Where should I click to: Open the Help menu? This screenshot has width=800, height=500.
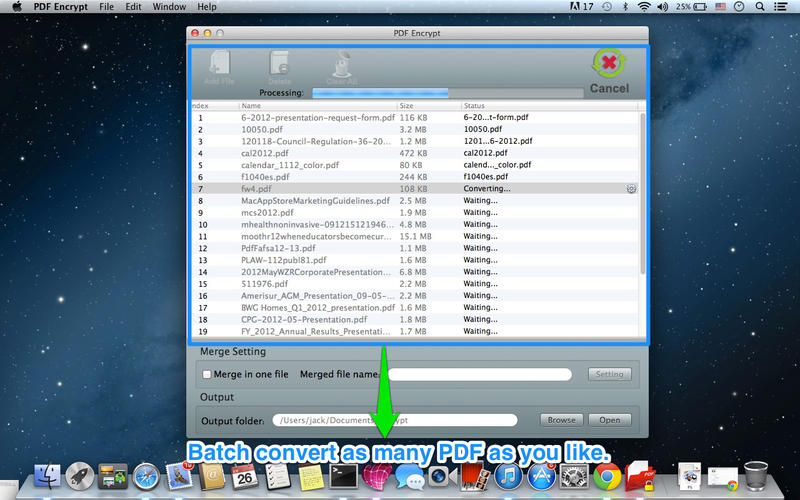[x=207, y=7]
